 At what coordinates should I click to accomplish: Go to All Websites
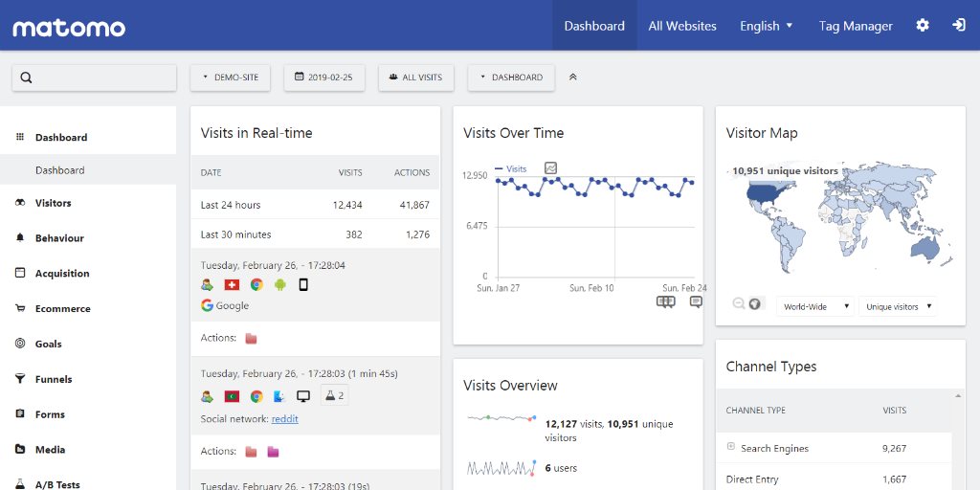click(682, 26)
